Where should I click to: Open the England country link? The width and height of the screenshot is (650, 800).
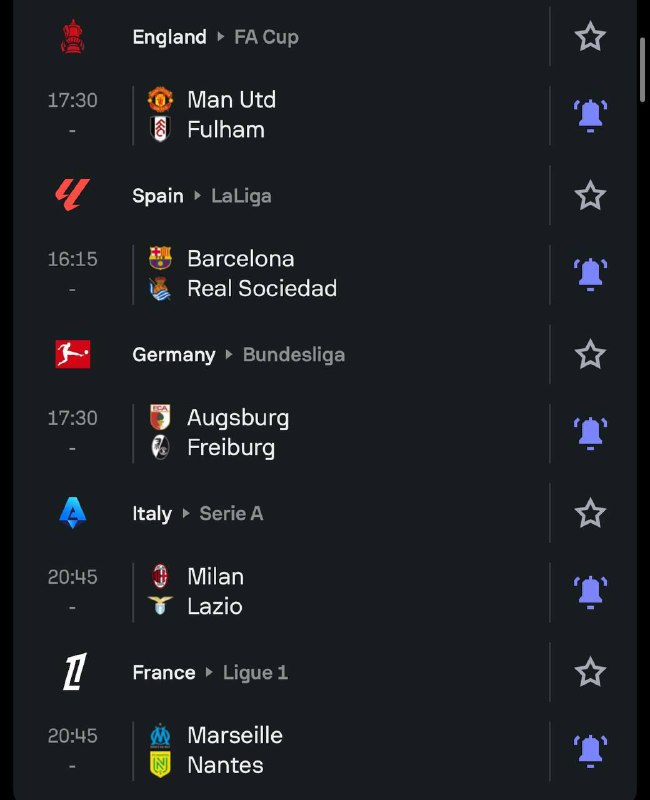coord(169,37)
